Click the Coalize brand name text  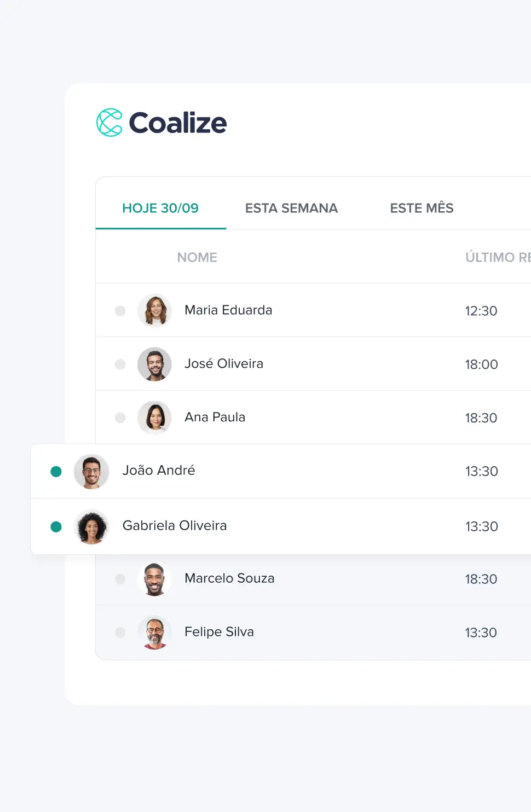[178, 123]
